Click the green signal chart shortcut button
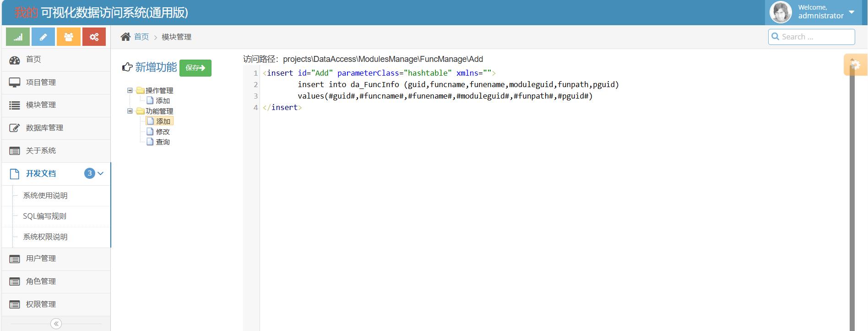The width and height of the screenshot is (868, 331). coord(18,37)
